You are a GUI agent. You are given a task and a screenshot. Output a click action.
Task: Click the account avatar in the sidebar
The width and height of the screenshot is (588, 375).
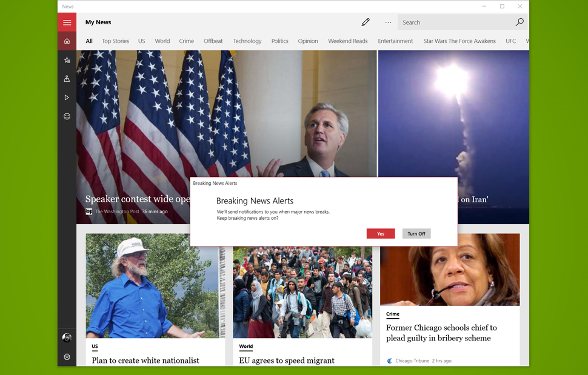67,337
